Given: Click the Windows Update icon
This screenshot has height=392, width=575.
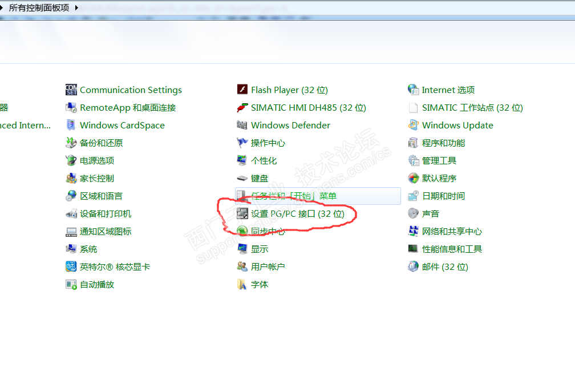Looking at the screenshot, I should [413, 125].
